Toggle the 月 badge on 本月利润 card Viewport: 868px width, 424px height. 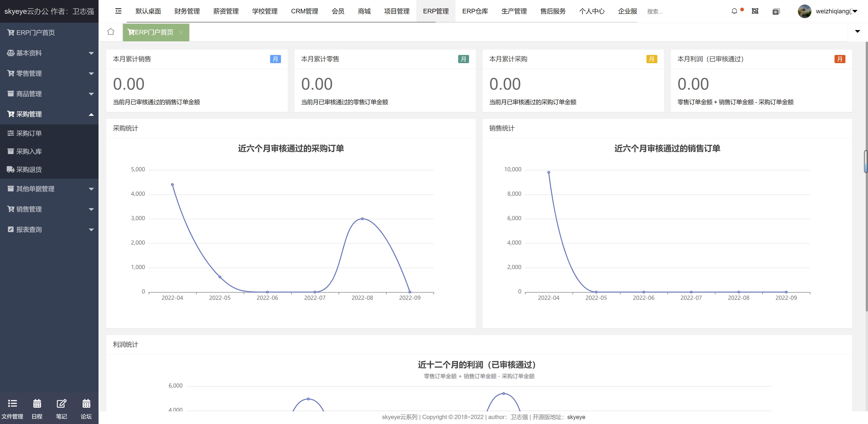[x=840, y=59]
